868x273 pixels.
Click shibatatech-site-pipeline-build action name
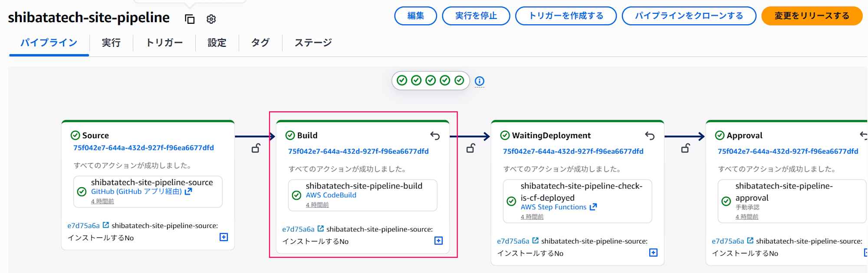click(x=364, y=186)
